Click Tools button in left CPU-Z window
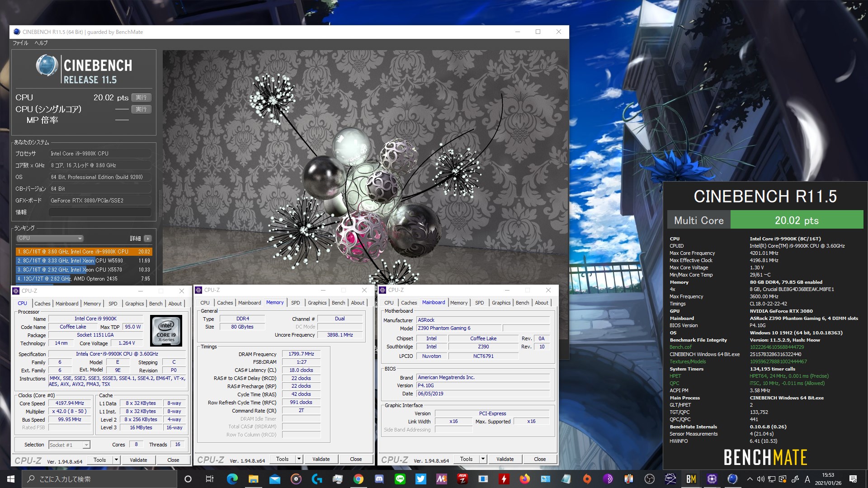868x488 pixels. pyautogui.click(x=100, y=460)
